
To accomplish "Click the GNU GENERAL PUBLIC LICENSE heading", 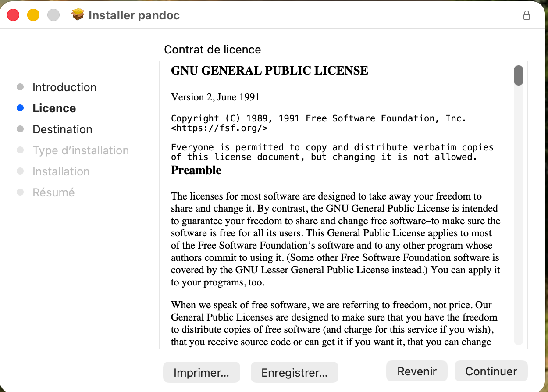I will [269, 71].
